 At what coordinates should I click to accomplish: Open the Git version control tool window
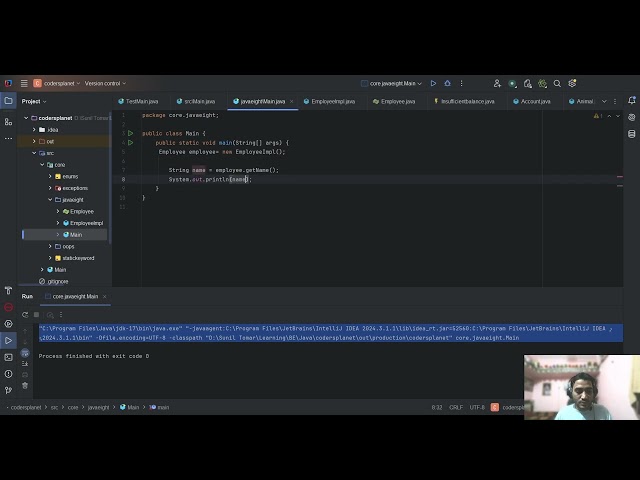[8, 390]
